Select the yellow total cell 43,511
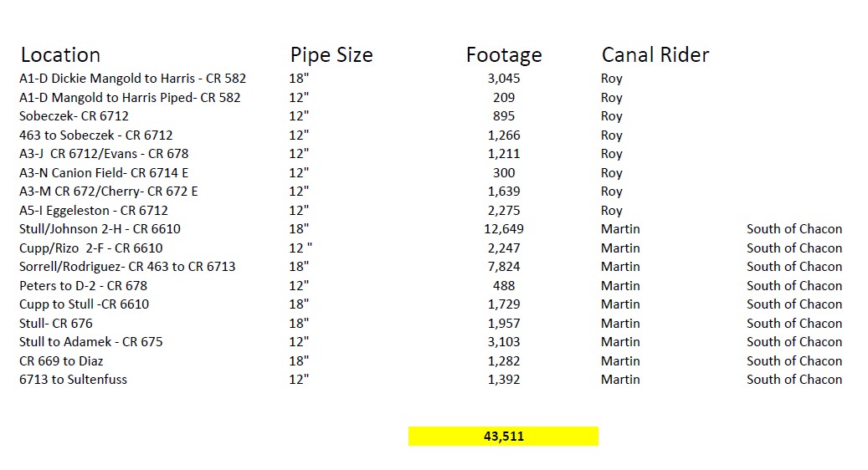868x470 pixels. click(x=503, y=436)
